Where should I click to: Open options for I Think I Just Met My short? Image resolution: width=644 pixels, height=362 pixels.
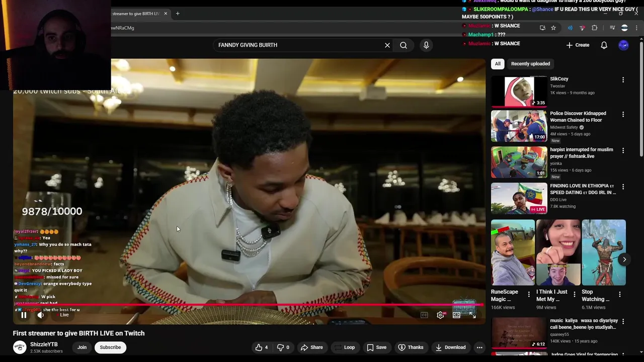574,295
